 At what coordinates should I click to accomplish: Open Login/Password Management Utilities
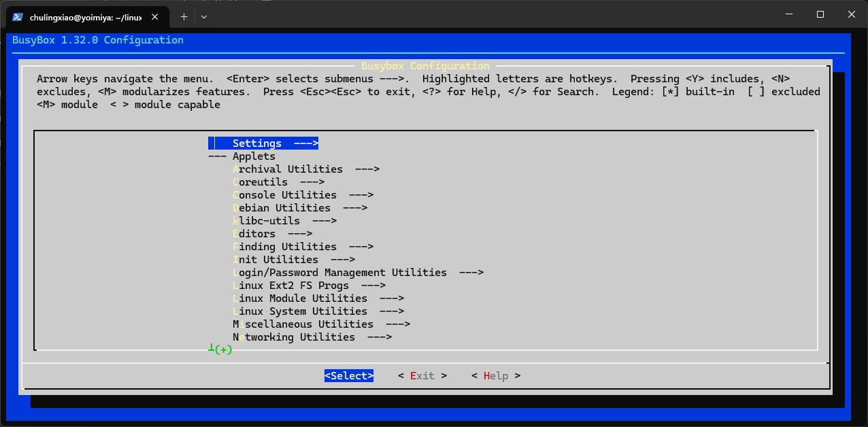pyautogui.click(x=358, y=273)
